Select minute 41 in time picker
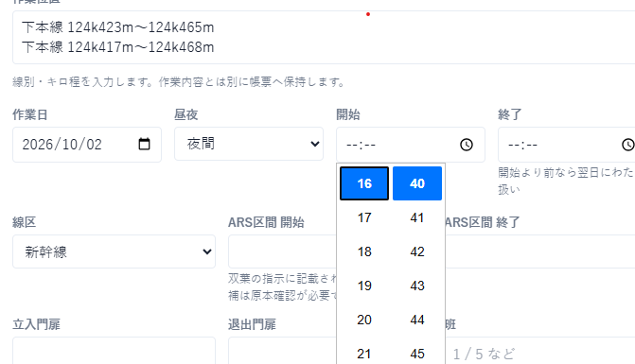Image resolution: width=635 pixels, height=364 pixels. (417, 217)
